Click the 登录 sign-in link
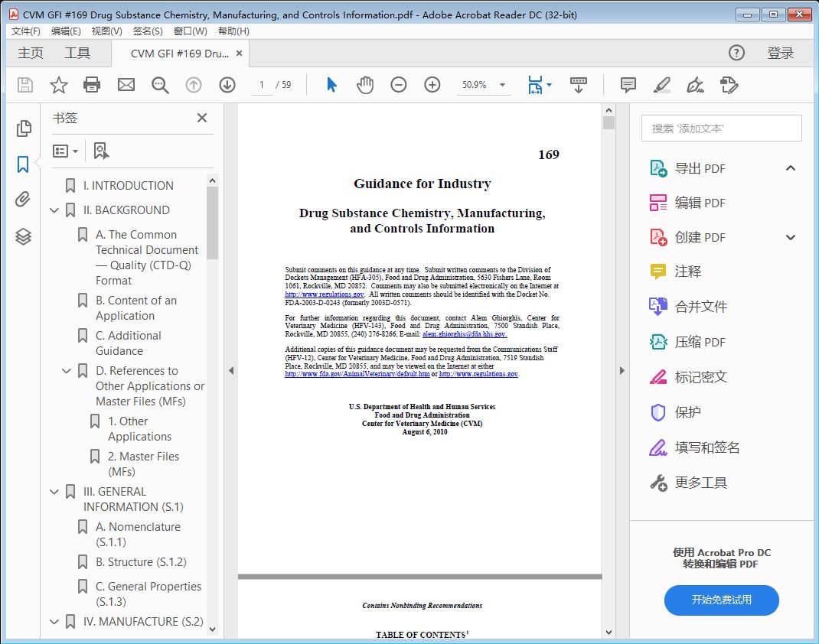This screenshot has height=644, width=819. click(x=781, y=53)
